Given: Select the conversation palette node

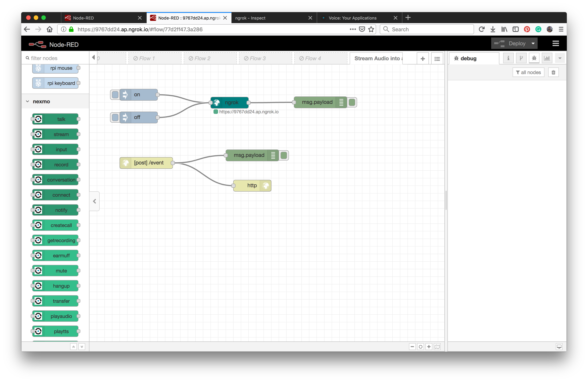Looking at the screenshot, I should [55, 180].
